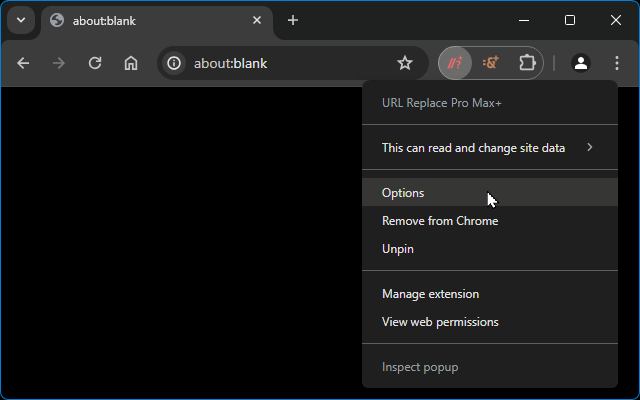Close the Chrome window

pos(616,20)
